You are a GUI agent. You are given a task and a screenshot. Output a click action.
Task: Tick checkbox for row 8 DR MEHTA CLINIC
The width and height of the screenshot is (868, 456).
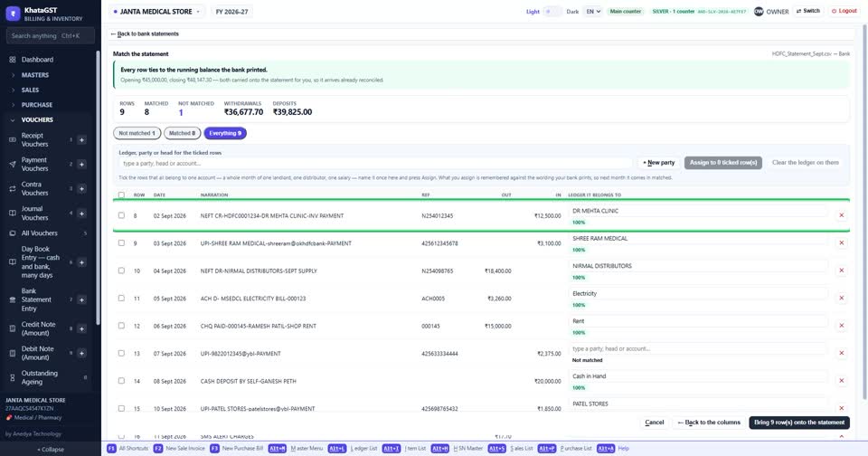(x=121, y=215)
